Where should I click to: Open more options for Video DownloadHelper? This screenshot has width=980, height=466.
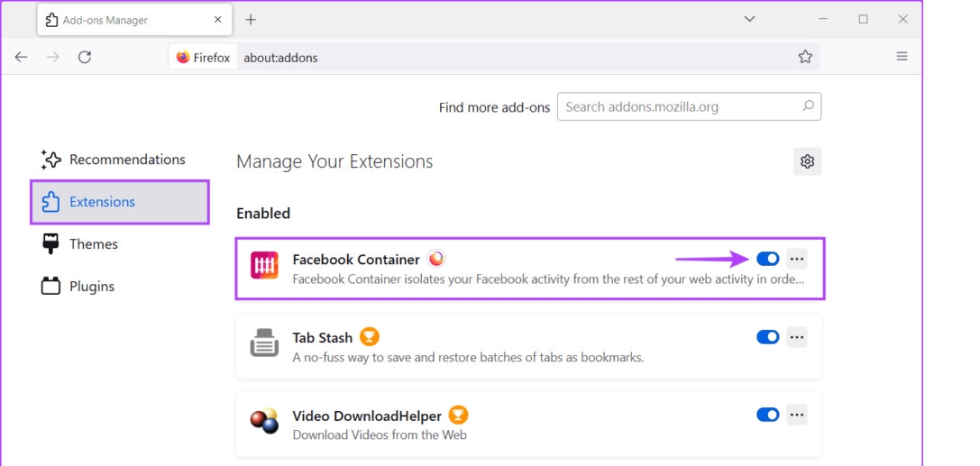point(797,415)
